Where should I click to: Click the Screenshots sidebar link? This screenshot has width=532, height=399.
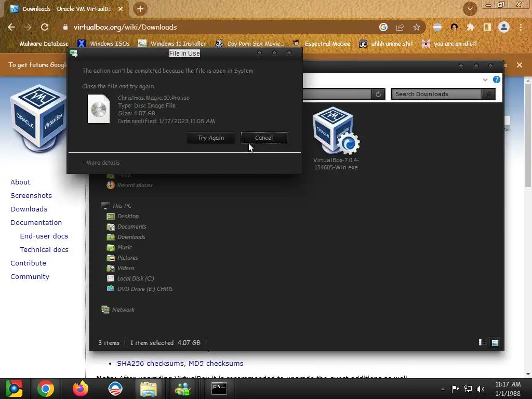click(31, 196)
